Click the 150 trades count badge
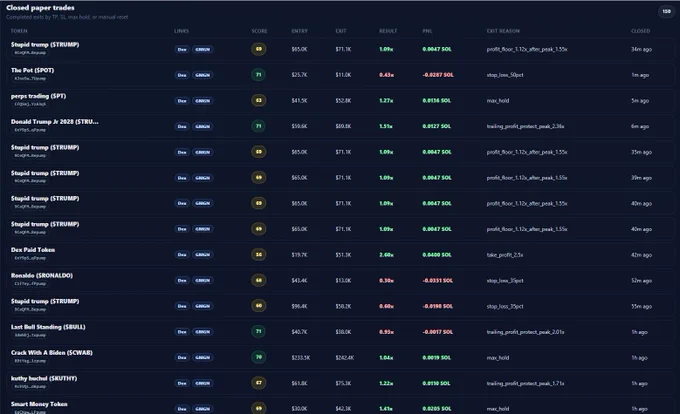Viewport: 680px width, 414px height. tap(666, 11)
